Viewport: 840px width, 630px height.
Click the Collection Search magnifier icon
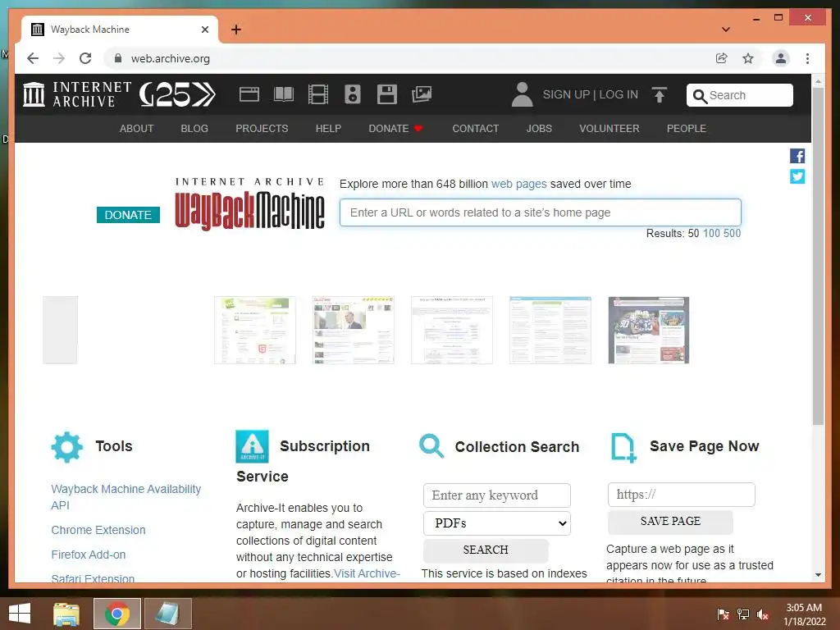[431, 446]
